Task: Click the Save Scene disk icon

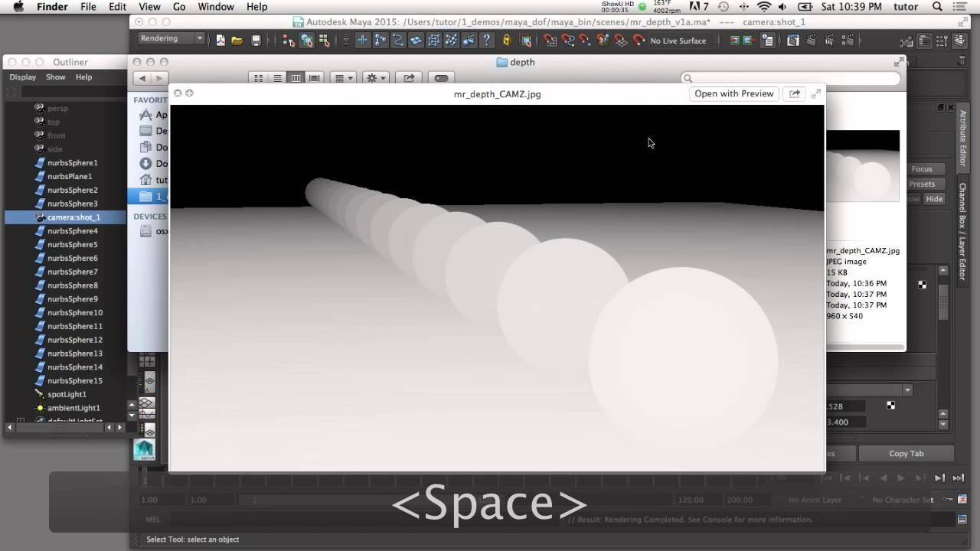Action: coord(256,41)
